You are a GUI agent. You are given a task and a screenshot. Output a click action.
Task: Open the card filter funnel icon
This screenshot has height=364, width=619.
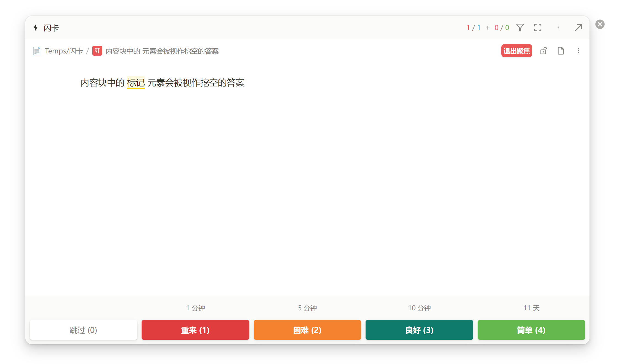520,28
